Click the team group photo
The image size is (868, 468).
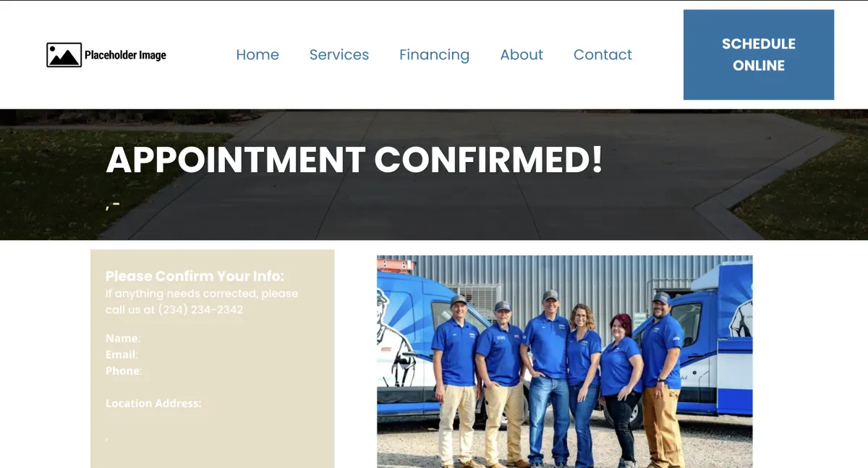coord(564,362)
